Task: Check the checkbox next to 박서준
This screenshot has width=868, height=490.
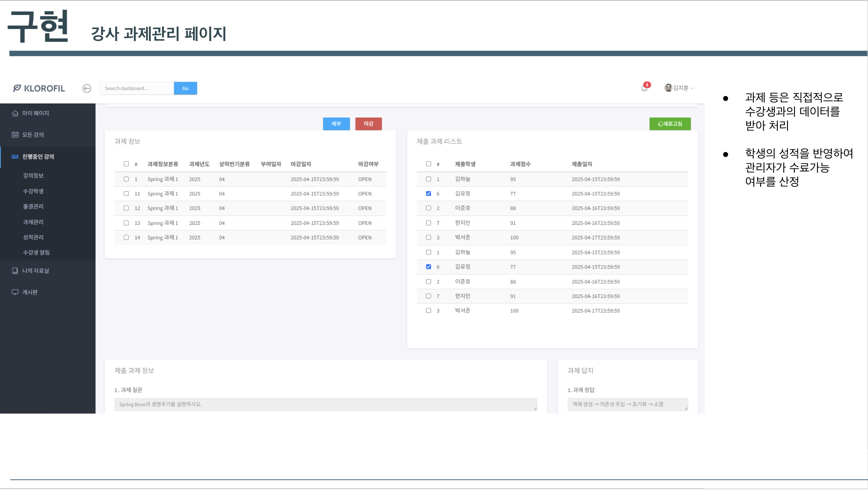Action: (x=428, y=237)
